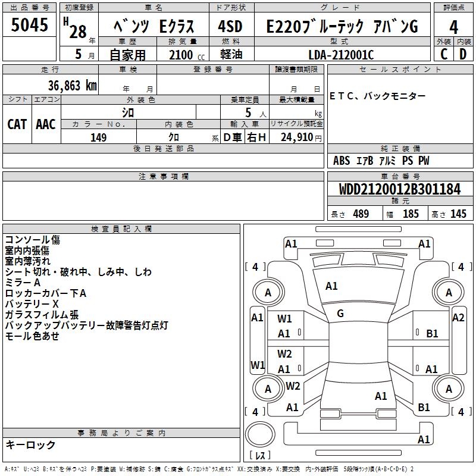Click the damage code legend at bottom

tap(209, 469)
